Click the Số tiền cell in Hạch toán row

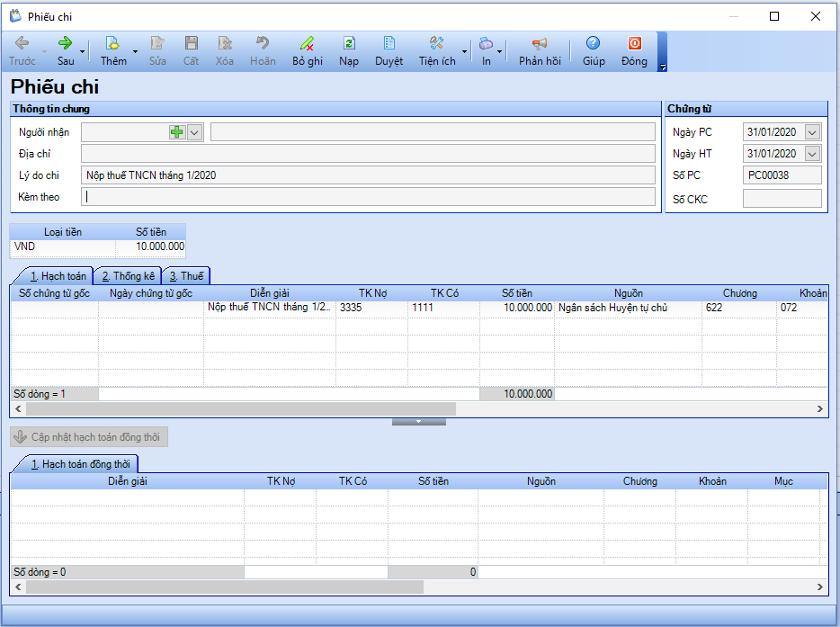click(x=517, y=308)
